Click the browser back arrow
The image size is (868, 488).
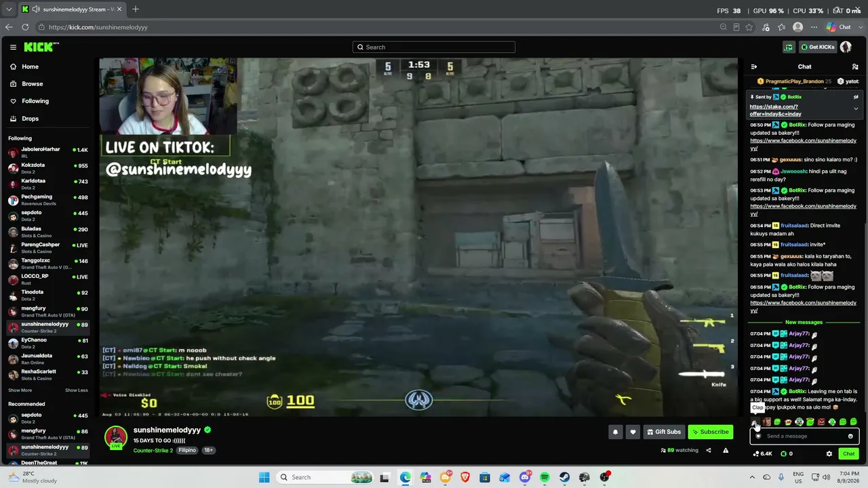(9, 27)
